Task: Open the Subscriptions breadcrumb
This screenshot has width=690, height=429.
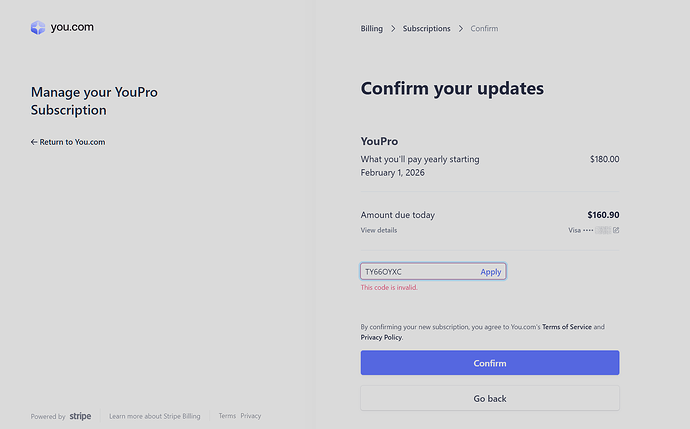Action: click(x=426, y=29)
